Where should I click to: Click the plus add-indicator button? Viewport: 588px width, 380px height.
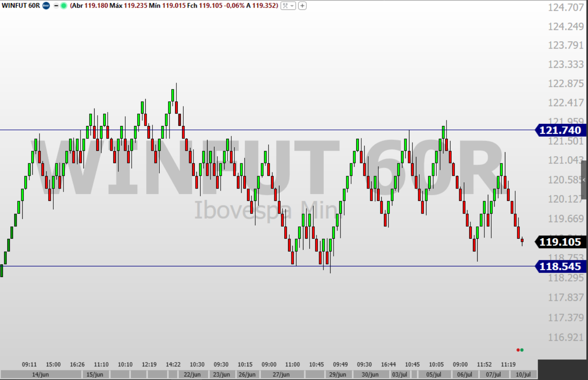[302, 6]
